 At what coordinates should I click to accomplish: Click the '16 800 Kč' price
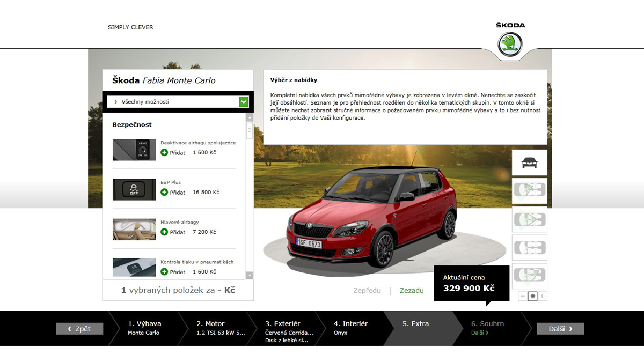point(206,193)
